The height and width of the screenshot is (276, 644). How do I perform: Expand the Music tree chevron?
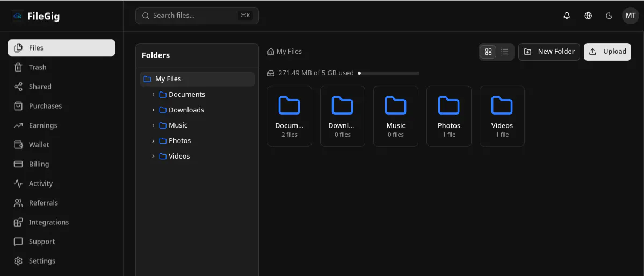(153, 125)
